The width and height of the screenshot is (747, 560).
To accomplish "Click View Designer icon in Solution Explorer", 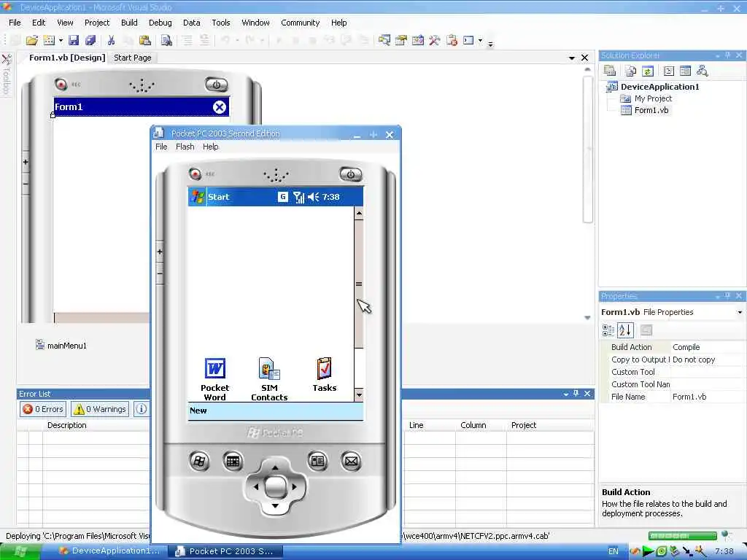I will (685, 71).
